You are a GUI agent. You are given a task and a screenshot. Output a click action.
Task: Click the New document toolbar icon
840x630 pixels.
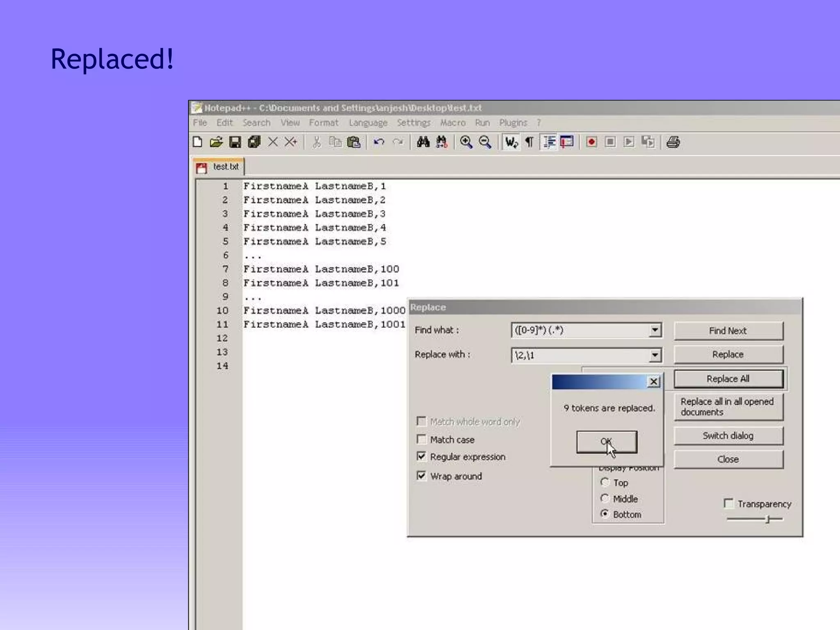[198, 142]
